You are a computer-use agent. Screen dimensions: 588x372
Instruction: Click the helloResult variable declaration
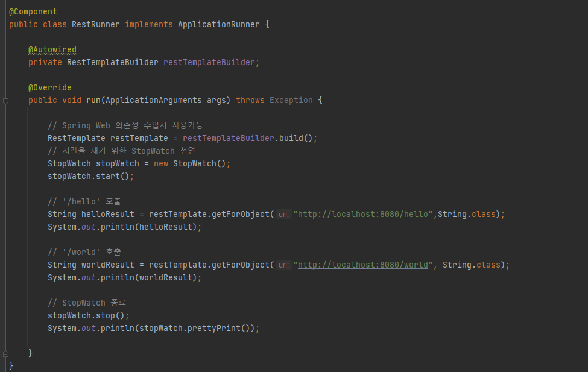(107, 214)
